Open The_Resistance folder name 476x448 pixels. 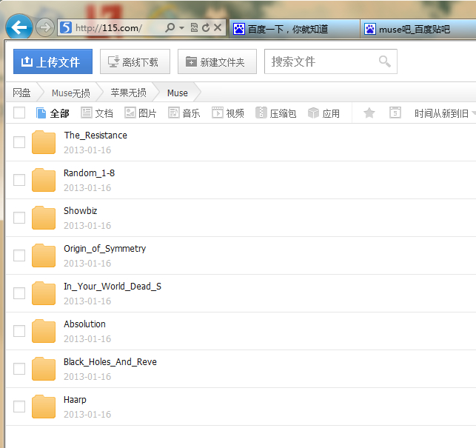[95, 136]
